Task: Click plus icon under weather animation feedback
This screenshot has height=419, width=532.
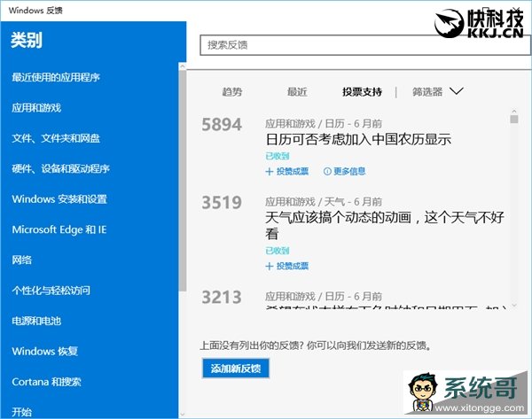Action: [270, 266]
